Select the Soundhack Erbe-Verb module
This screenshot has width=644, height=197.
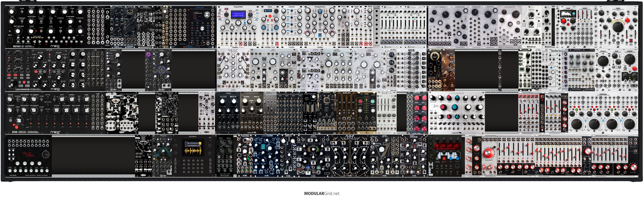pyautogui.click(x=336, y=70)
